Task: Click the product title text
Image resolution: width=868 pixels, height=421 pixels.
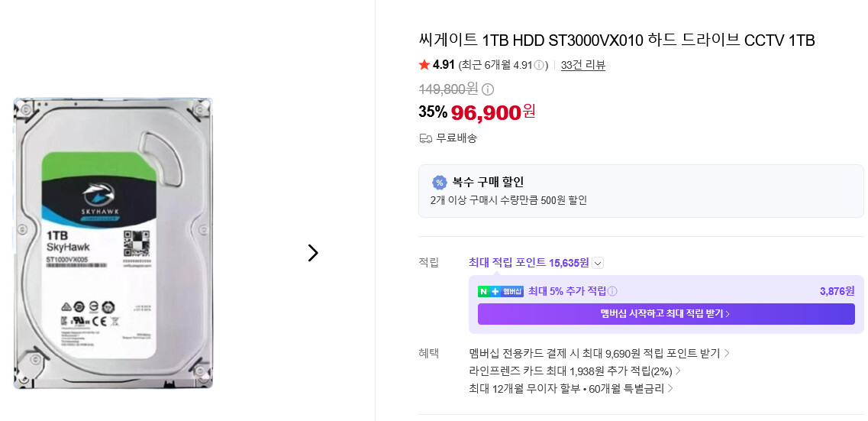Action: click(617, 40)
